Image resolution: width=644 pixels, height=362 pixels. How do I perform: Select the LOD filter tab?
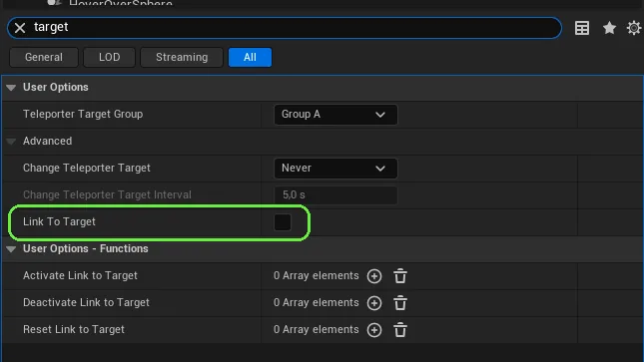tap(109, 57)
